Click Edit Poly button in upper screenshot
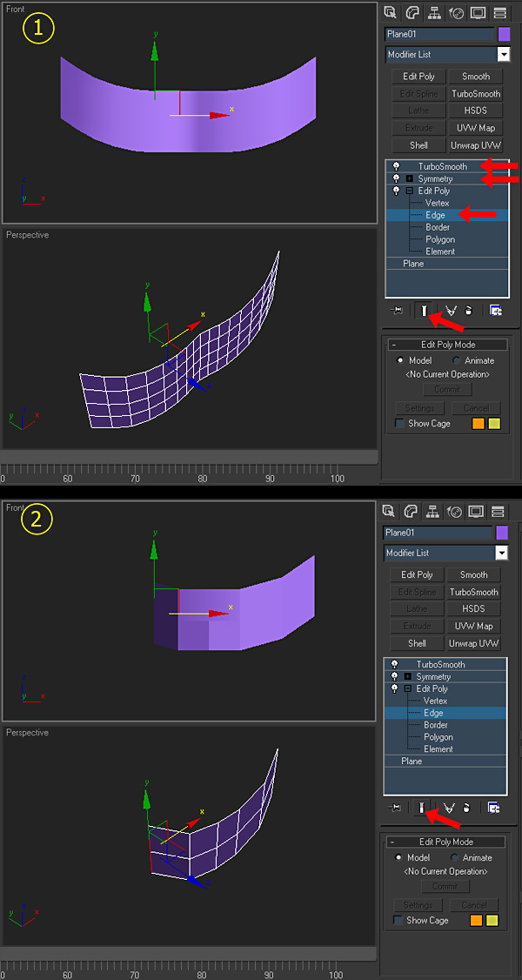Image resolution: width=522 pixels, height=980 pixels. coord(418,77)
